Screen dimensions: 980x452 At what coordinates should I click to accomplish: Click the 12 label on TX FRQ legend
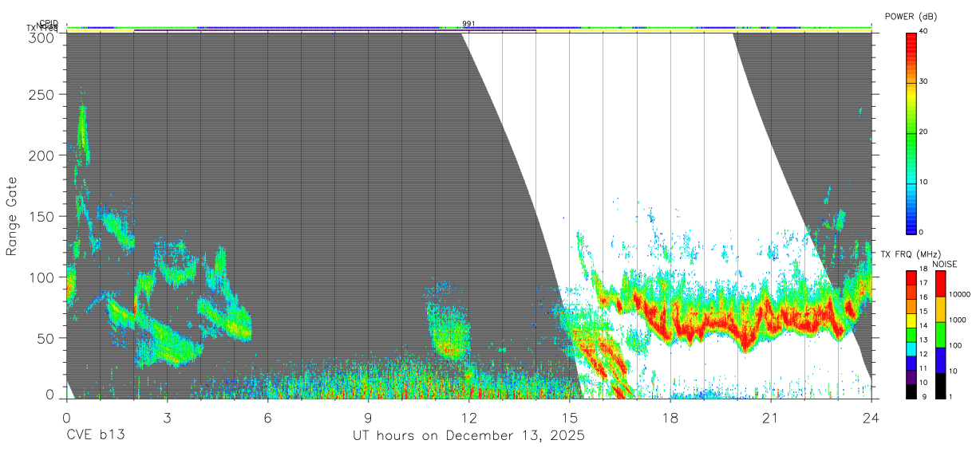pyautogui.click(x=922, y=354)
